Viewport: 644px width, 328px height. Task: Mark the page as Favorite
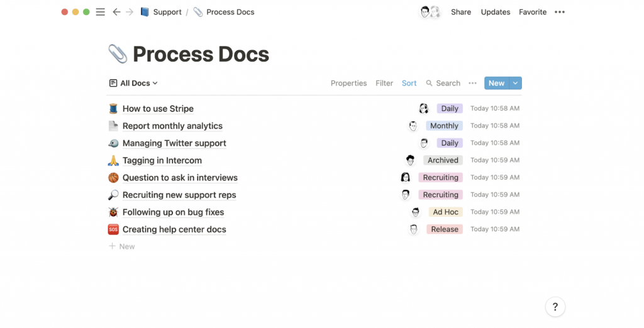point(533,12)
